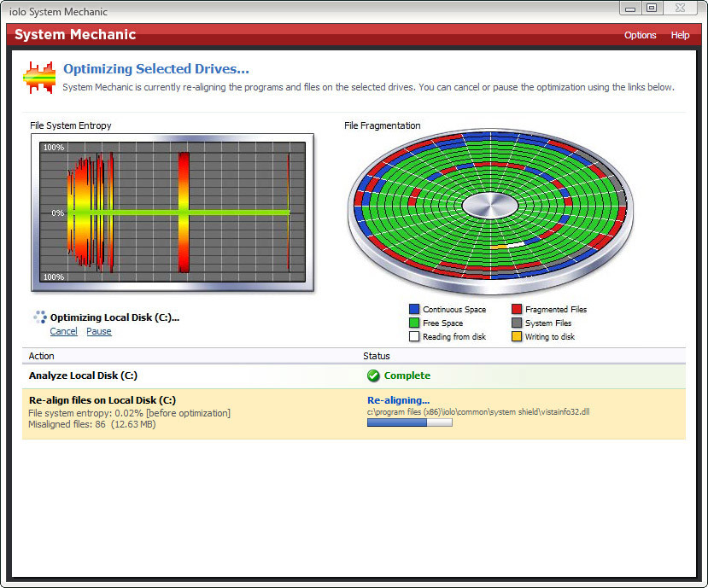708x588 pixels.
Task: Click the white Reading from disk swatch
Action: 414,336
